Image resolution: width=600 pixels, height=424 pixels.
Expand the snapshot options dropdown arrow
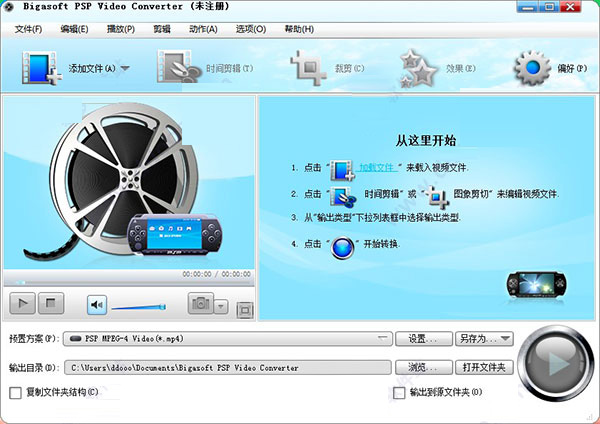coord(221,307)
